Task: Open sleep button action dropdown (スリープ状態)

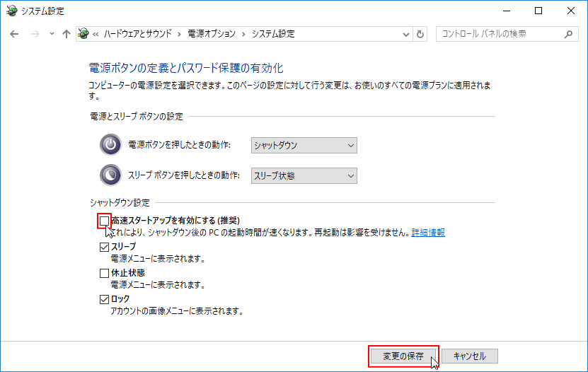Action: 304,175
